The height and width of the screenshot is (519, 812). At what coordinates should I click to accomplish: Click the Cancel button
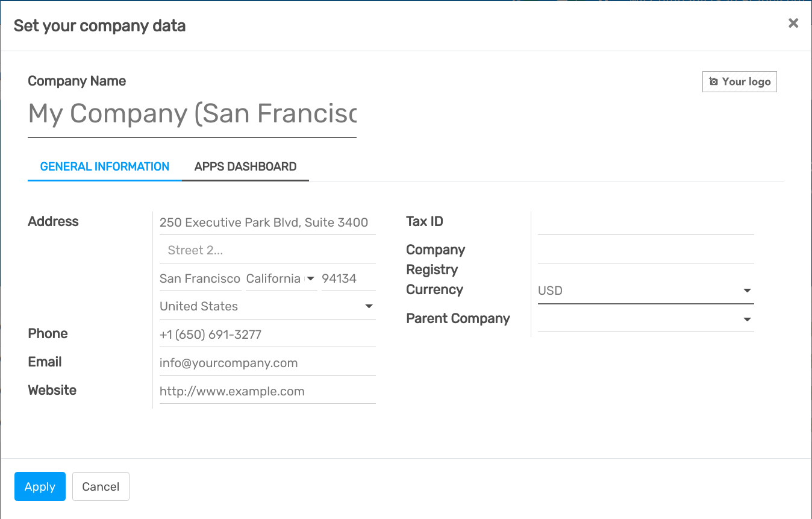(101, 486)
